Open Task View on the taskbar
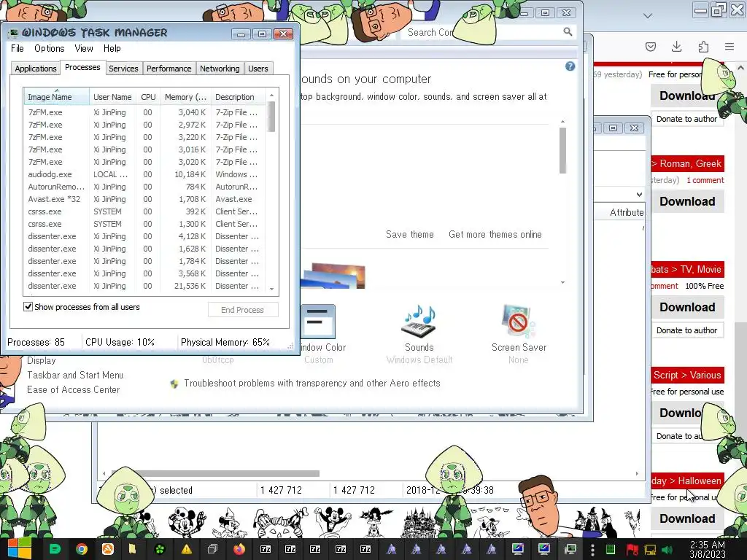 point(212,549)
